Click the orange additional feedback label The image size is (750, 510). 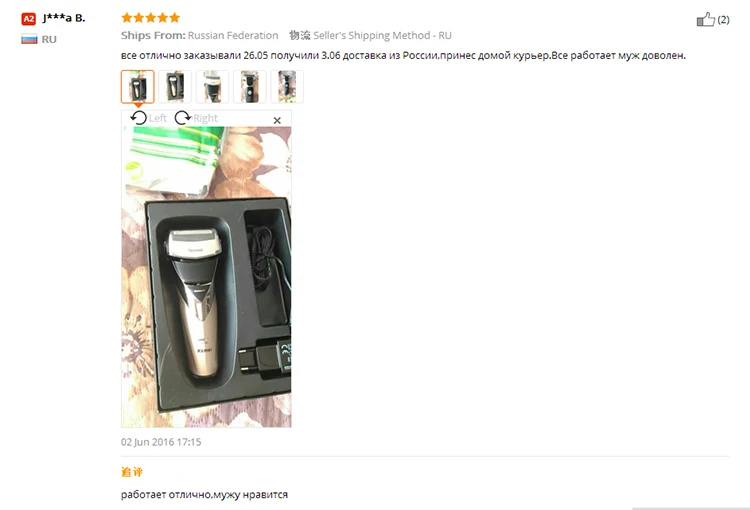coord(132,472)
